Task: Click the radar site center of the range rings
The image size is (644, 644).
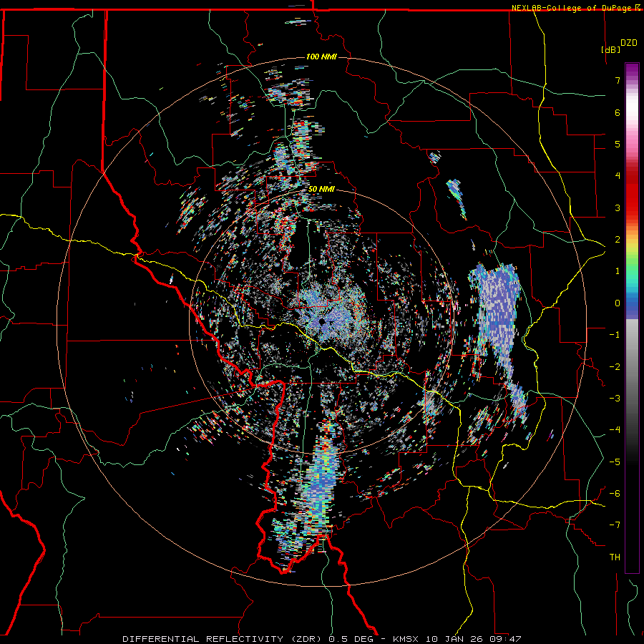Action: click(x=322, y=322)
